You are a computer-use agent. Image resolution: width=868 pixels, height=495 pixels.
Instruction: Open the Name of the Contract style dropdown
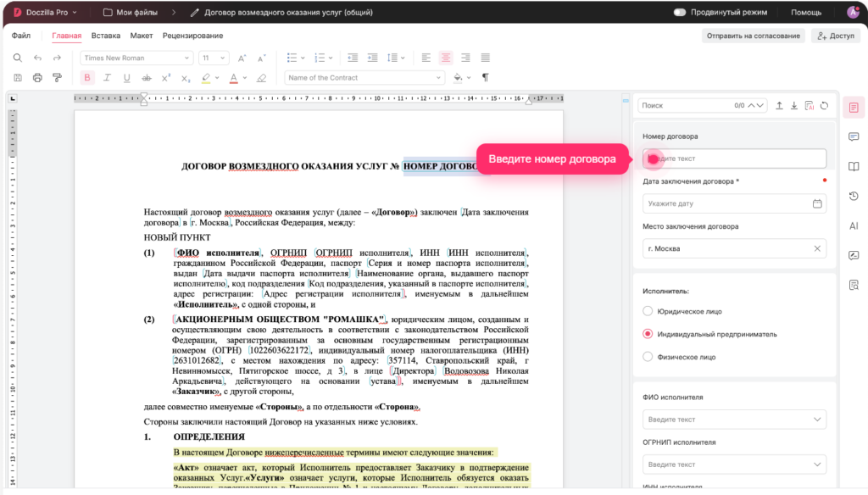(x=364, y=77)
